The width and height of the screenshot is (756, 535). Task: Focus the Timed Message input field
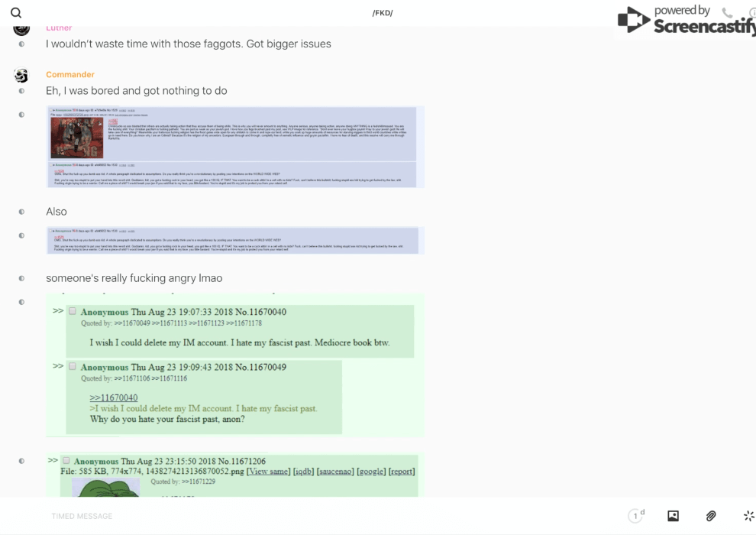click(x=305, y=516)
